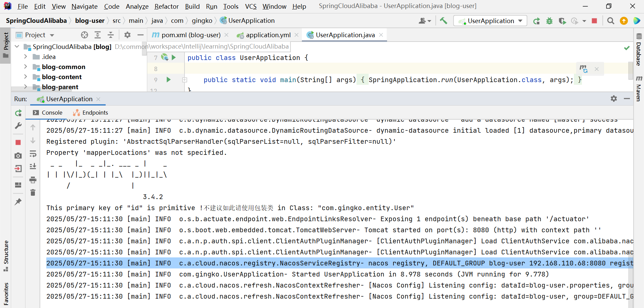Stop the running application in the top toolbar
Image resolution: width=644 pixels, height=308 pixels.
[x=594, y=21]
